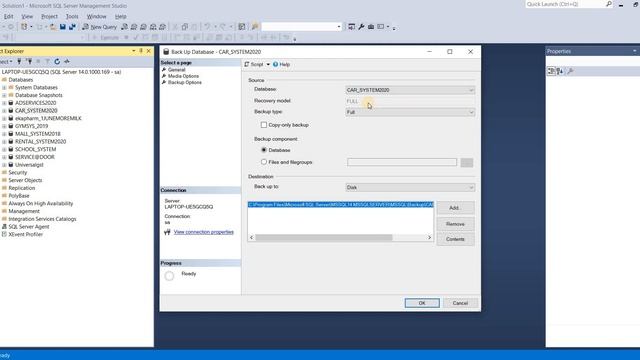This screenshot has height=360, width=640.
Task: Click the Open File folder icon in toolbar
Action: pos(53,27)
